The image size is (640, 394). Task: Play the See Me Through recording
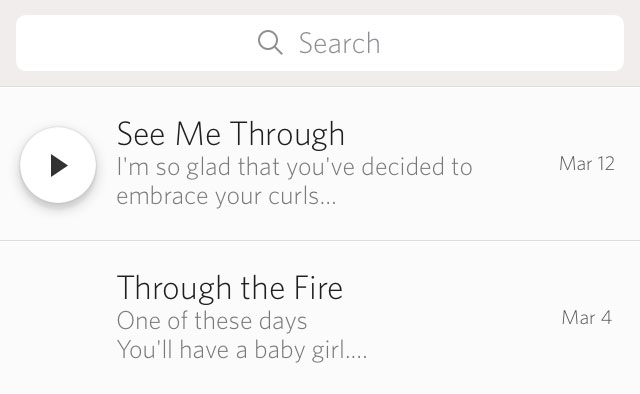coord(58,165)
